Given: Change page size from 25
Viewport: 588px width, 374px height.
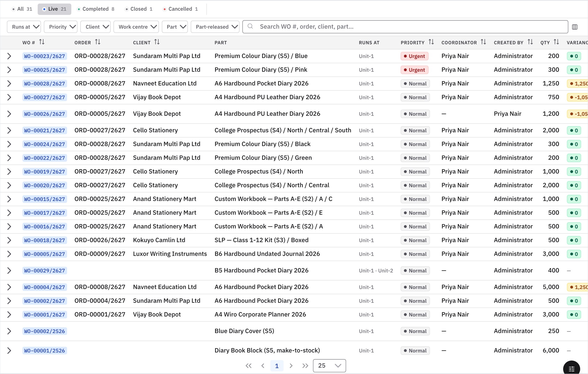Looking at the screenshot, I should click(x=329, y=365).
